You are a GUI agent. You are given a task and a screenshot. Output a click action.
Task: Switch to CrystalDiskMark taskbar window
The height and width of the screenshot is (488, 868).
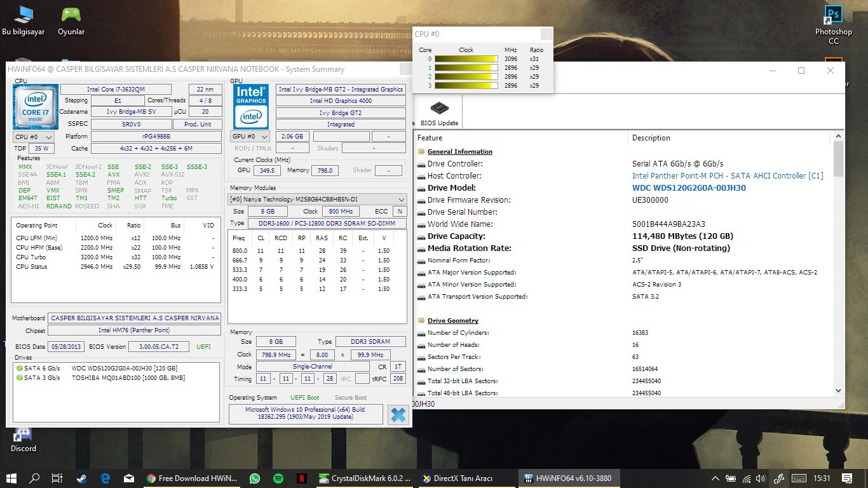click(x=365, y=478)
